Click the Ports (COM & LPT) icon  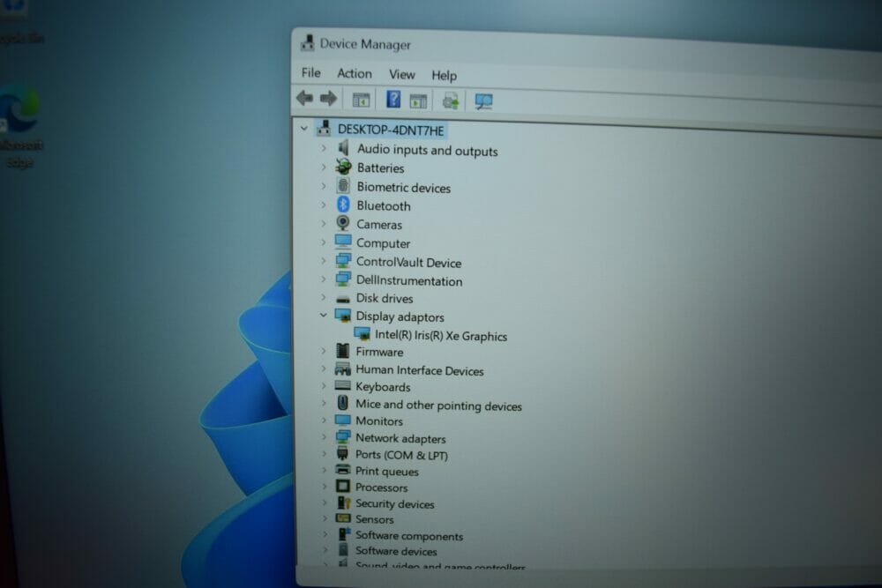click(x=342, y=453)
